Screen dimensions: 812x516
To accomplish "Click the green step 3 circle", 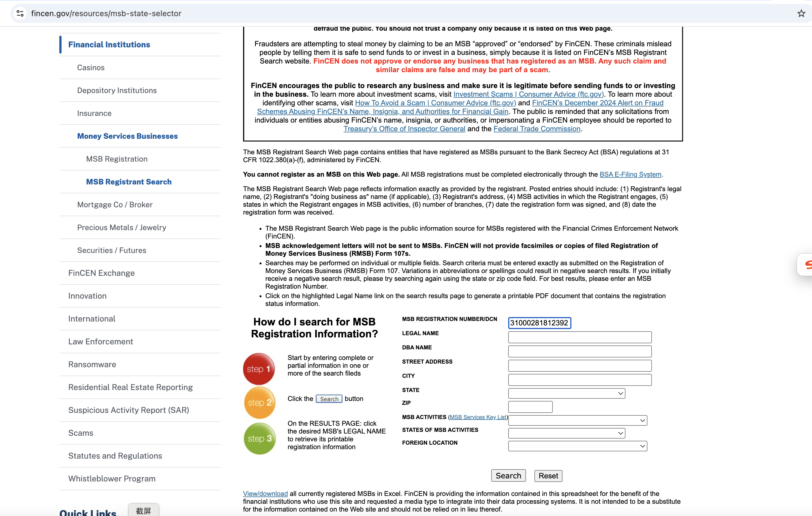I will click(x=260, y=438).
